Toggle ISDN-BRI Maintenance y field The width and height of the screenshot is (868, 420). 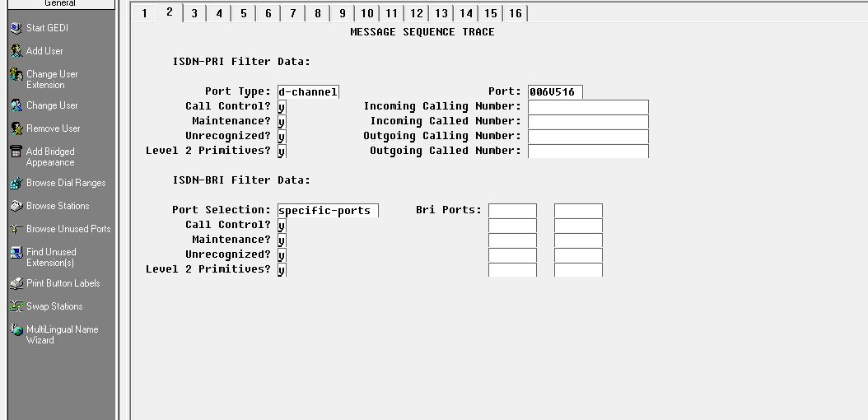pyautogui.click(x=282, y=240)
